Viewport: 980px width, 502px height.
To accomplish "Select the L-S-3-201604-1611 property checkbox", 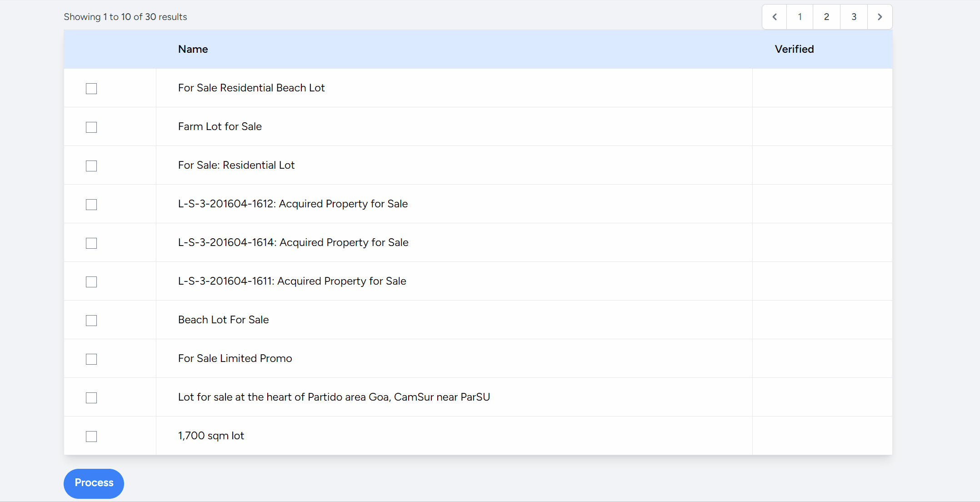I will tap(91, 282).
